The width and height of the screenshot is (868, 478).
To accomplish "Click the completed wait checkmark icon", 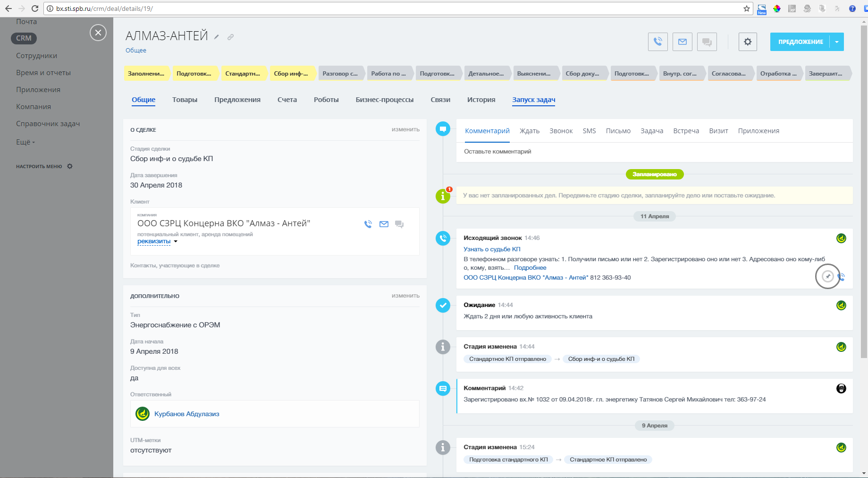I will pyautogui.click(x=443, y=305).
